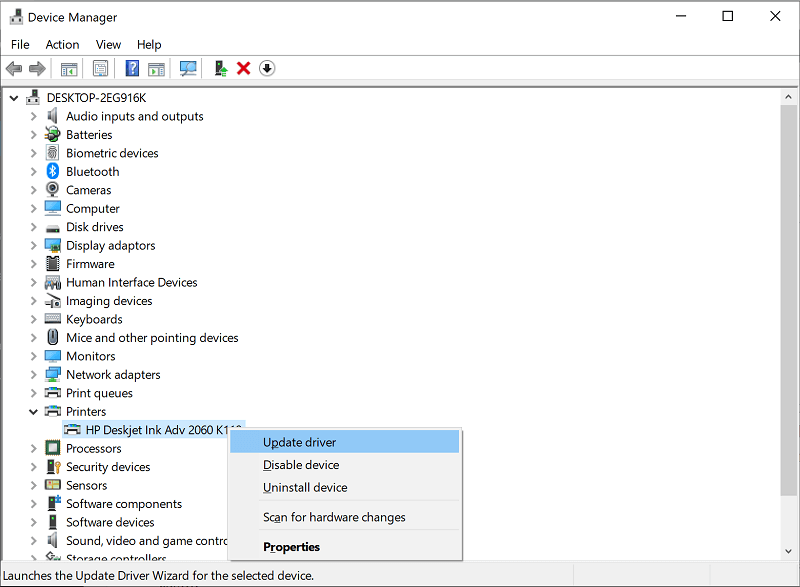Open the Help menu

[x=149, y=44]
